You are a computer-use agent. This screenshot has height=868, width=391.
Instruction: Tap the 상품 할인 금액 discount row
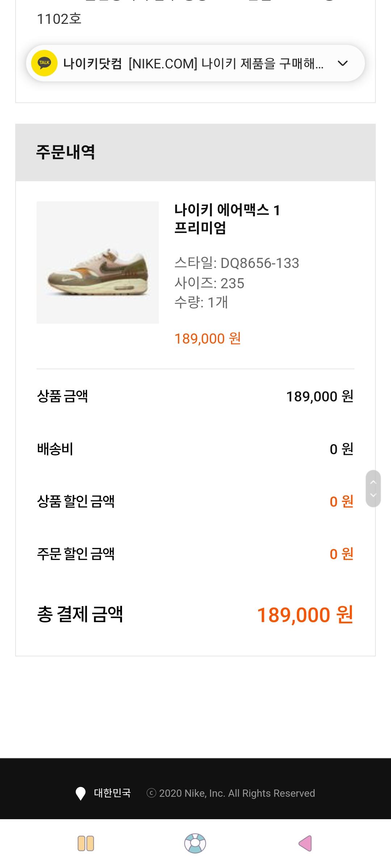(x=195, y=502)
